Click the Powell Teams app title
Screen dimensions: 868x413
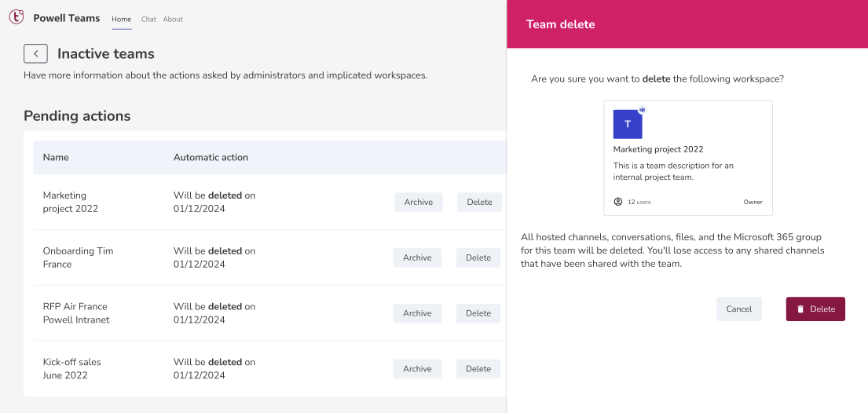coord(67,18)
